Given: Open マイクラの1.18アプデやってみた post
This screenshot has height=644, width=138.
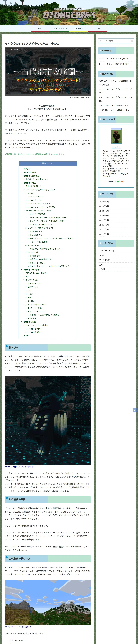Looking at the screenshot, I should (113, 106).
